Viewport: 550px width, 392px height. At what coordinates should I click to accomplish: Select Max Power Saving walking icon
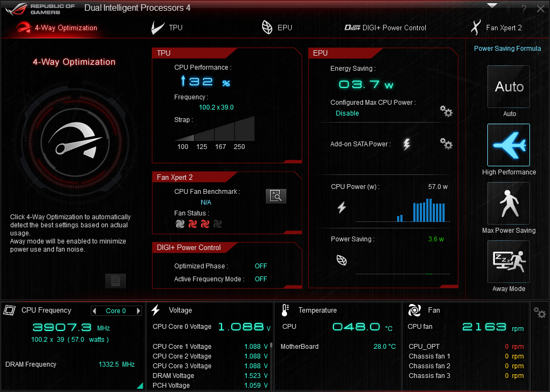tap(508, 203)
